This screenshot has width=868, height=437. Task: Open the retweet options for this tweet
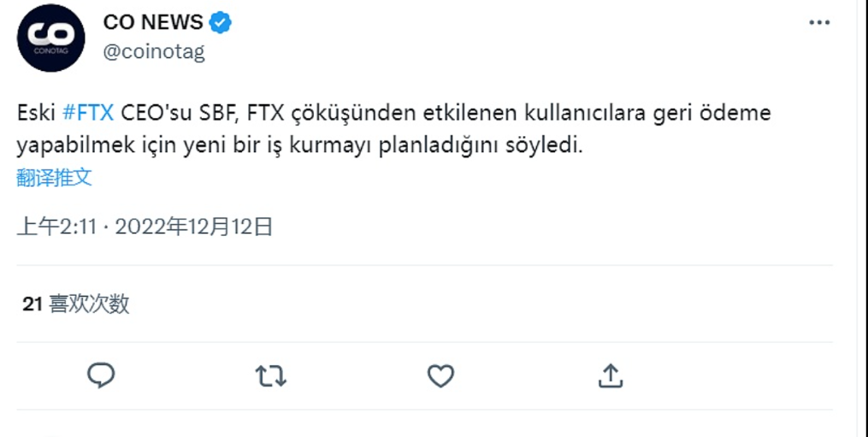coord(271,375)
